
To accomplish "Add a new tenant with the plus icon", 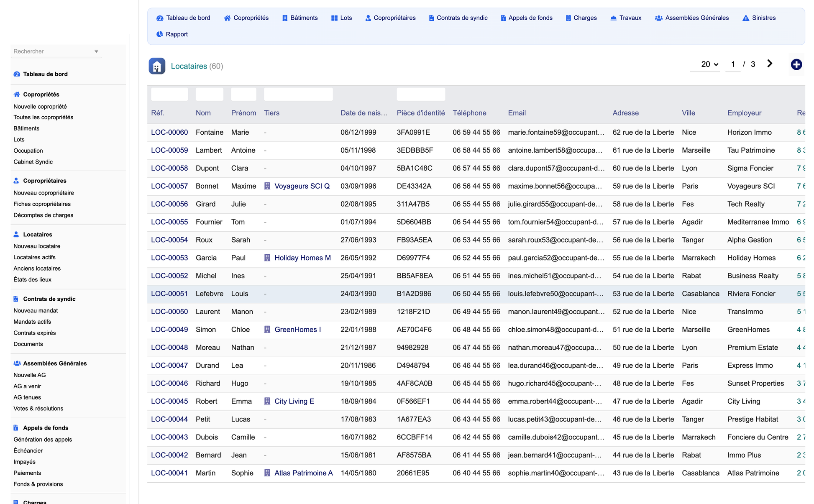I will click(x=796, y=64).
